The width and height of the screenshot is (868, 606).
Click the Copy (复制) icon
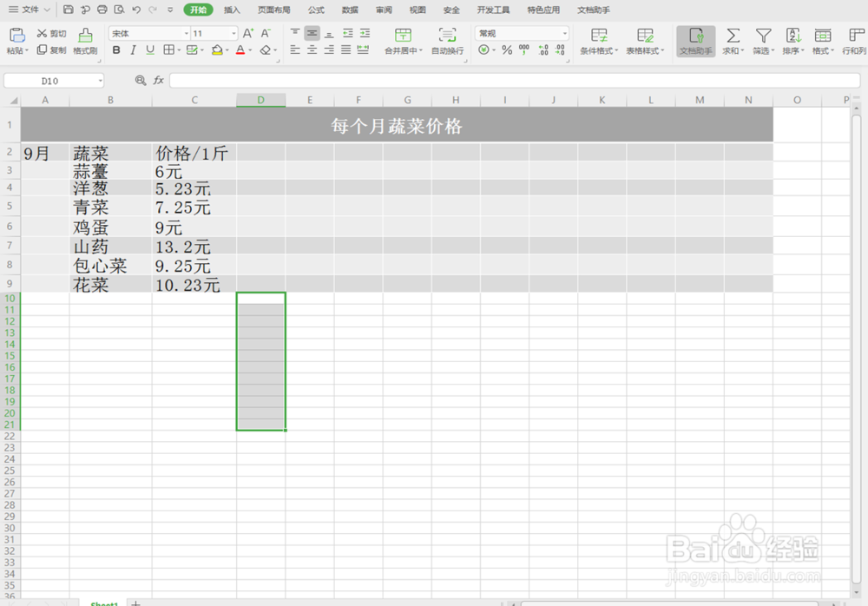42,49
